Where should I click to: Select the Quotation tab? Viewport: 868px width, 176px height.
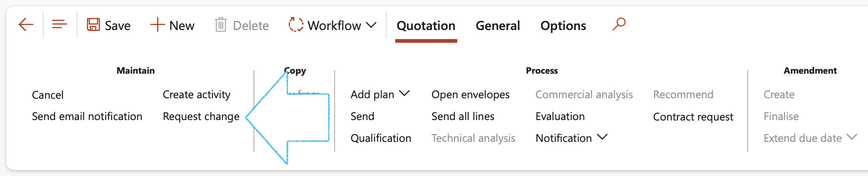tap(426, 25)
